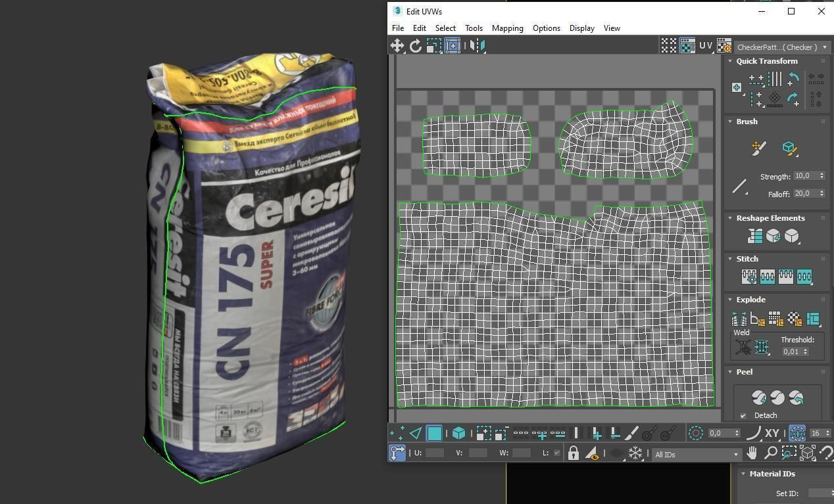Click Stitch to Target icon
This screenshot has height=504, width=834.
tap(749, 277)
